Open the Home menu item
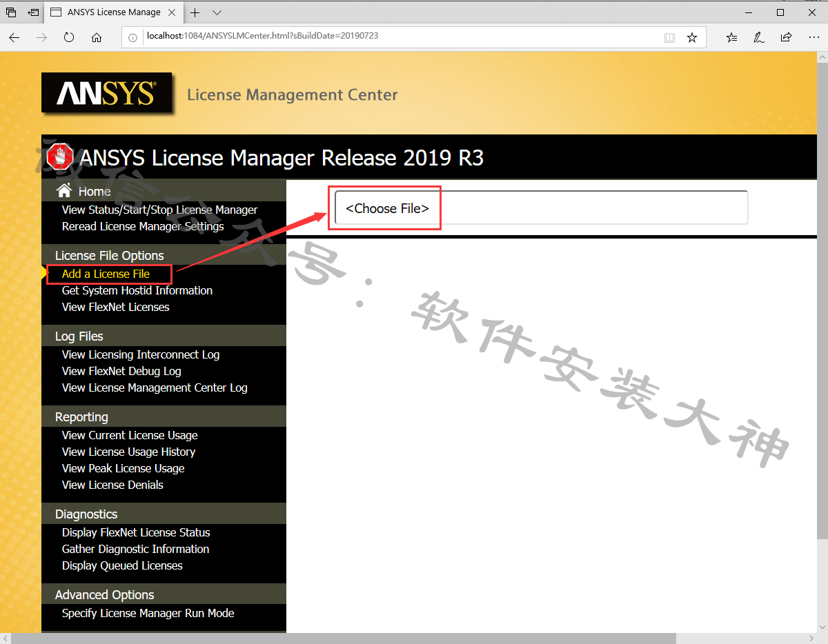Screen dimensions: 828x644 point(95,192)
